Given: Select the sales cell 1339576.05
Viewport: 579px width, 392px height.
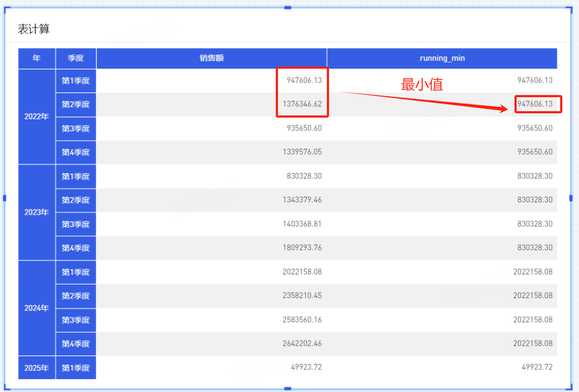Looking at the screenshot, I should click(x=302, y=152).
